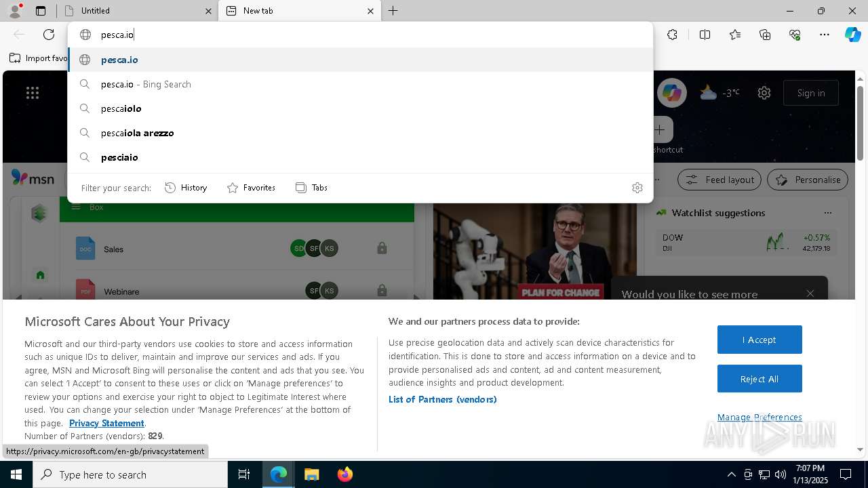Open a new tab with plus button
Screen dimensions: 868x488
click(393, 11)
